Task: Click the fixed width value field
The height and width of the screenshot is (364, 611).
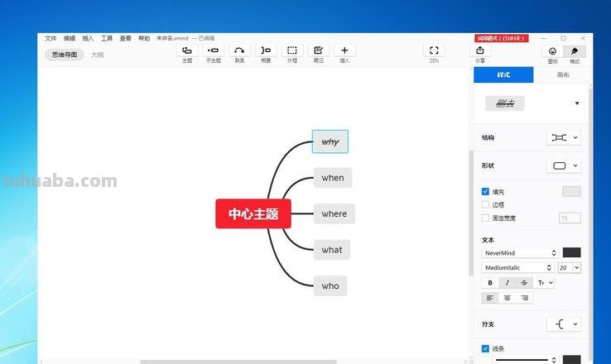Action: [x=570, y=218]
